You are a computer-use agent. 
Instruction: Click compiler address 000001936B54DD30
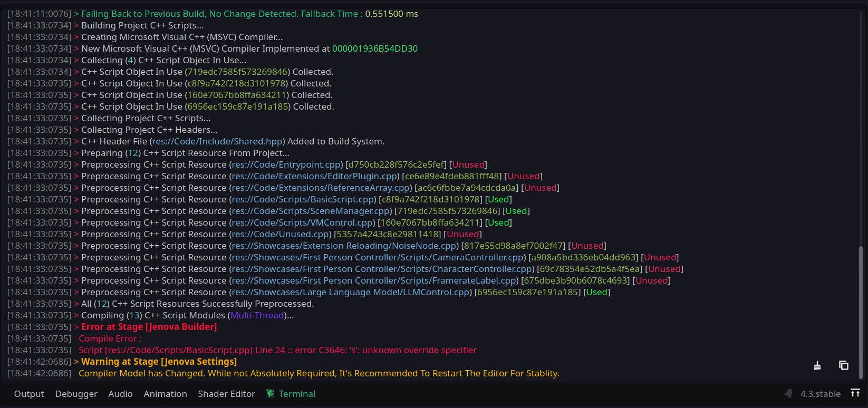[375, 48]
